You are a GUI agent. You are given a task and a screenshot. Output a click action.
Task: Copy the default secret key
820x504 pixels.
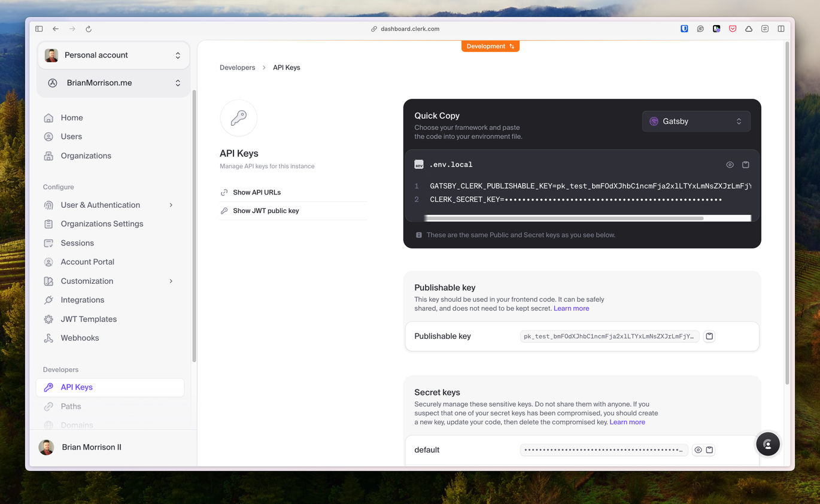[x=709, y=450]
